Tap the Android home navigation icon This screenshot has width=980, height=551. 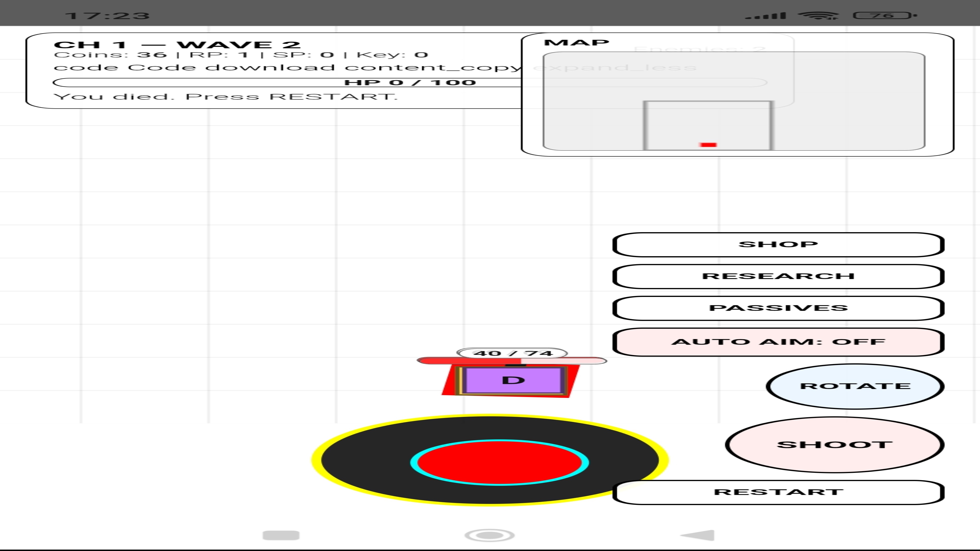[490, 535]
